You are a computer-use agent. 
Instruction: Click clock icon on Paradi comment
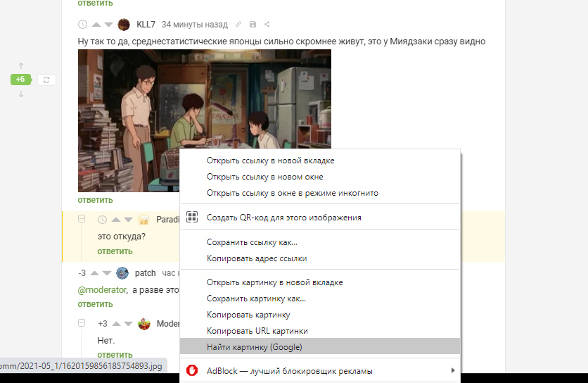point(102,220)
